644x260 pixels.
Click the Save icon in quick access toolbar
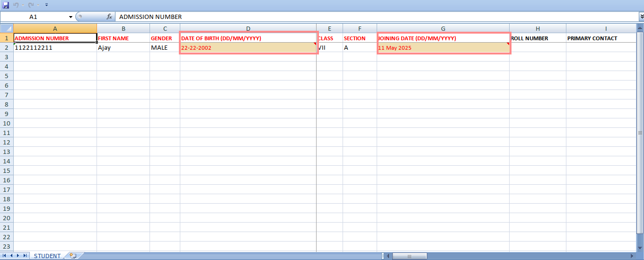[x=6, y=5]
